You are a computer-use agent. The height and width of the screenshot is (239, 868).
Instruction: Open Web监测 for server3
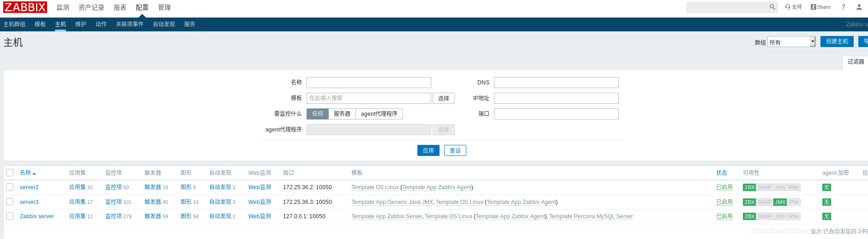pos(259,202)
